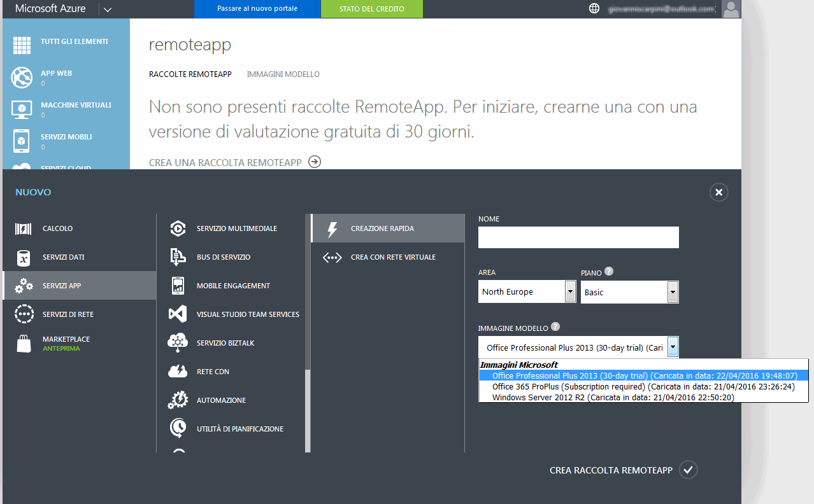Click the Rete CDN cloud icon

(178, 372)
